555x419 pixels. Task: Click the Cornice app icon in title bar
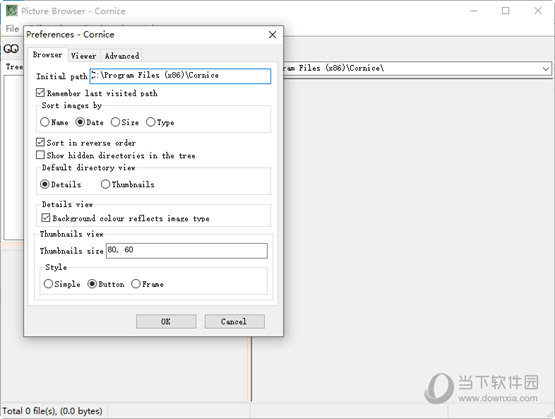coord(12,11)
